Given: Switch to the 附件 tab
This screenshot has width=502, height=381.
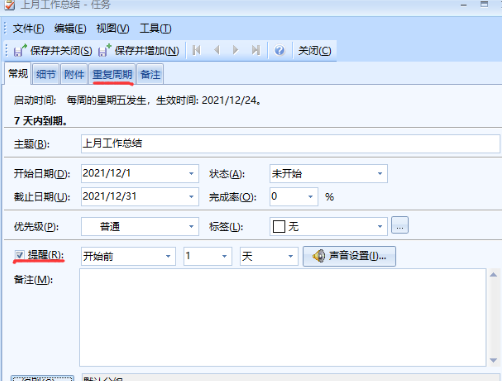Looking at the screenshot, I should pos(74,74).
